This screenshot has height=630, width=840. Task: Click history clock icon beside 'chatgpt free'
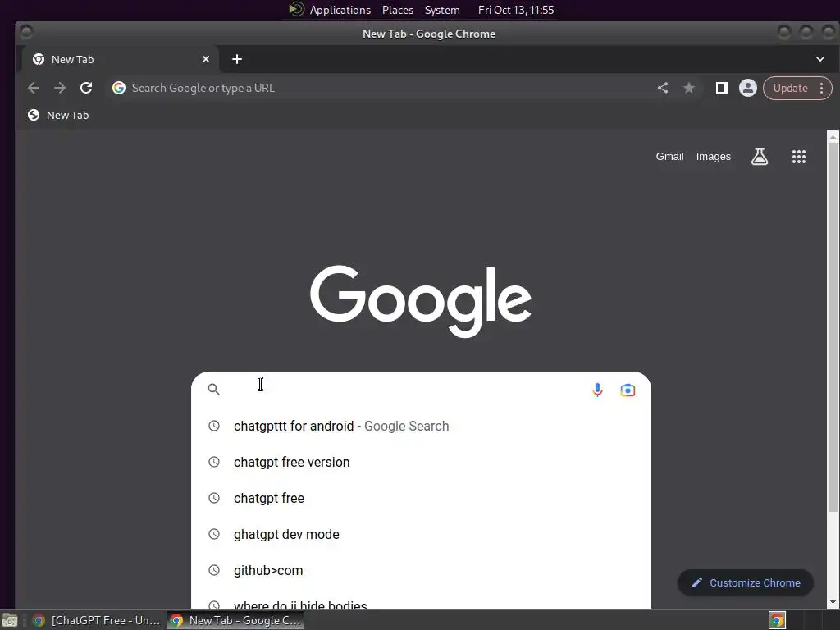(214, 498)
